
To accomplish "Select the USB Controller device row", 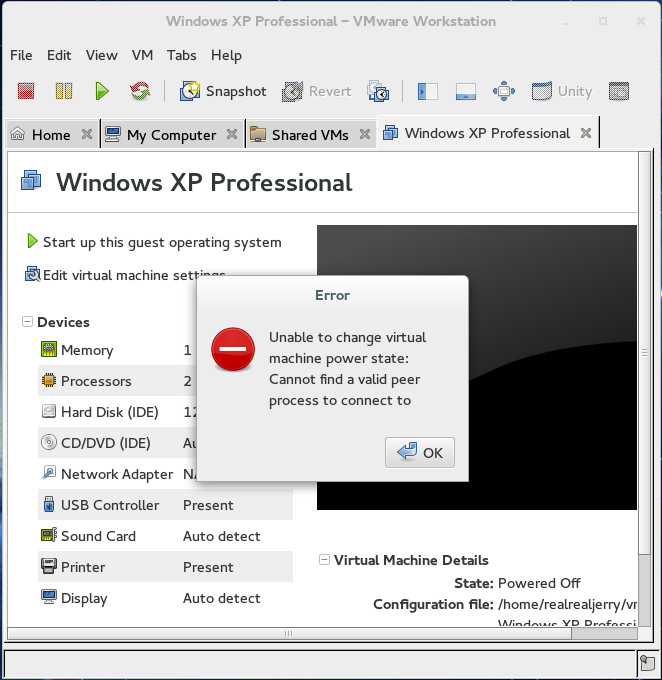I will (x=165, y=505).
